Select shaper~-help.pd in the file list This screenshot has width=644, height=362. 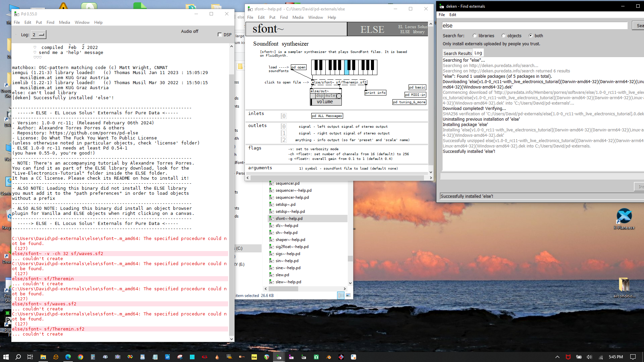(290, 239)
